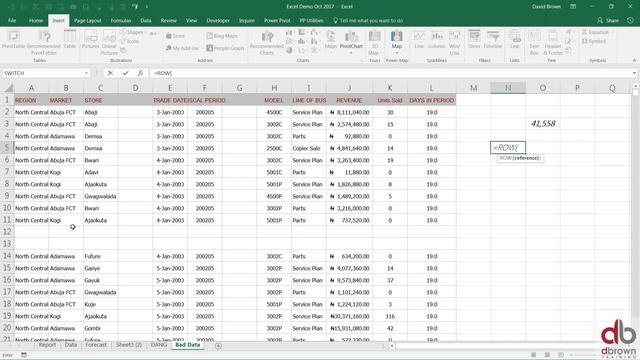640x360 pixels.
Task: Click the Power Map icon labeled Map
Action: [396, 41]
